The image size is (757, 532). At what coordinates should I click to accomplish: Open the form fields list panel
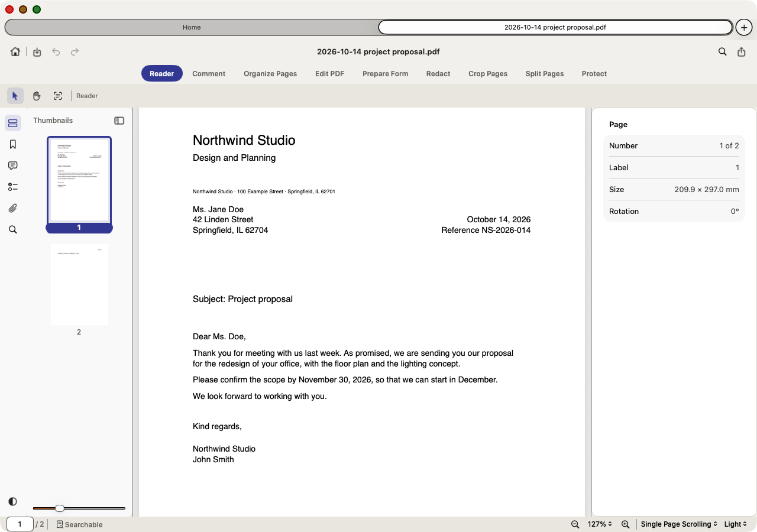click(13, 187)
